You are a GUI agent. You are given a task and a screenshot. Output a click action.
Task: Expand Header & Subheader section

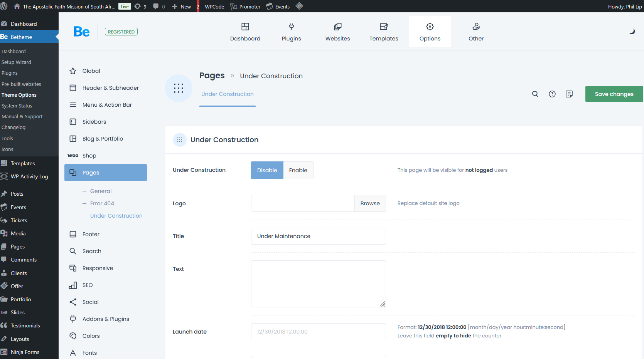point(110,88)
